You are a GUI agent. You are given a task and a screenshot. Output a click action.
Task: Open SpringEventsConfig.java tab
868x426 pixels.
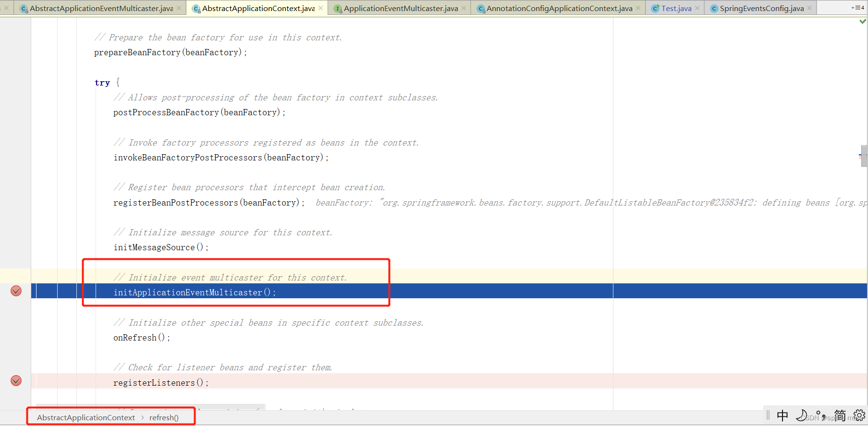click(761, 8)
